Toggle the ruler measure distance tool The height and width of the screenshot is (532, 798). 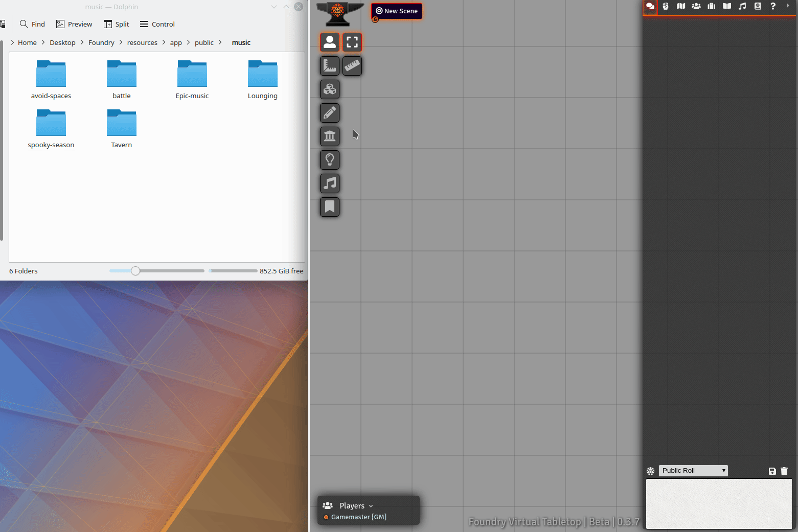(352, 66)
